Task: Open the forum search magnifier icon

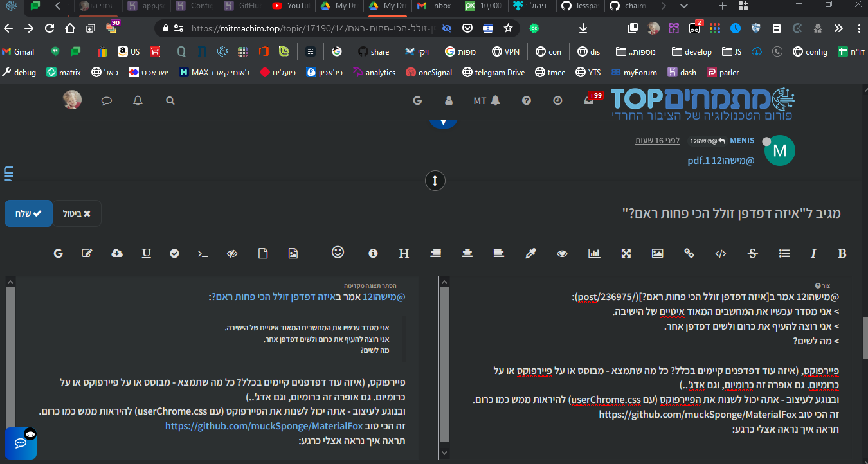Action: click(x=170, y=101)
